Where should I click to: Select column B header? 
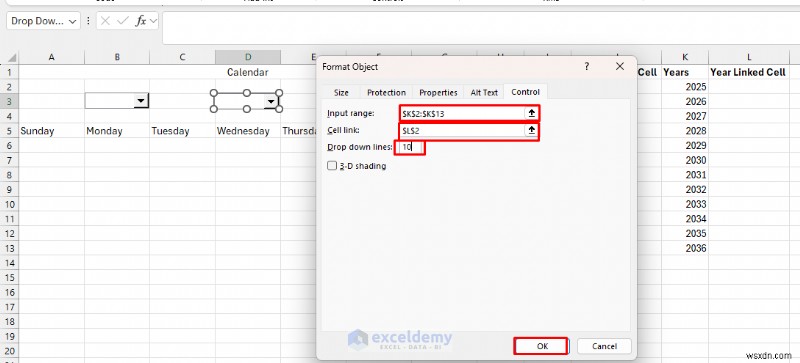117,57
